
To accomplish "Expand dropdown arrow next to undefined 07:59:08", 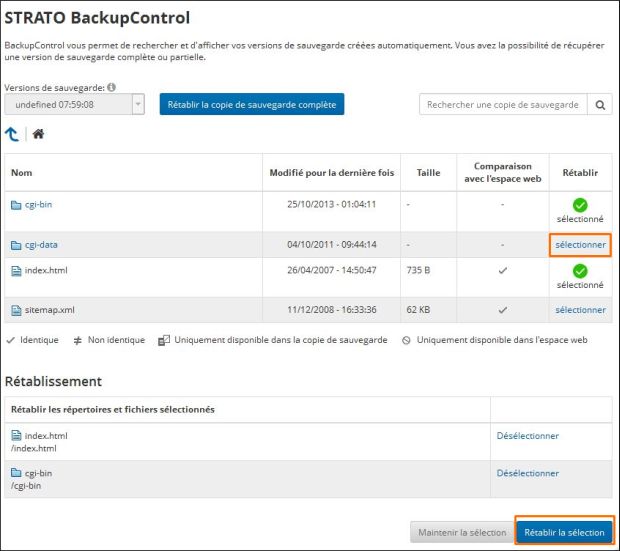I will pyautogui.click(x=138, y=104).
